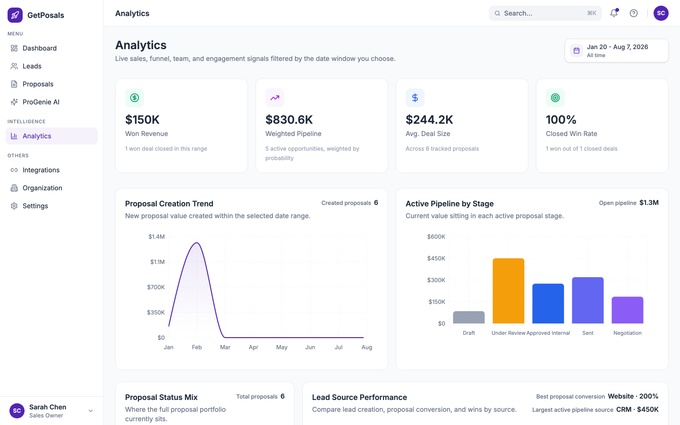This screenshot has width=680, height=425.
Task: Click 'Across 6 tracked proposals' text
Action: click(x=442, y=149)
